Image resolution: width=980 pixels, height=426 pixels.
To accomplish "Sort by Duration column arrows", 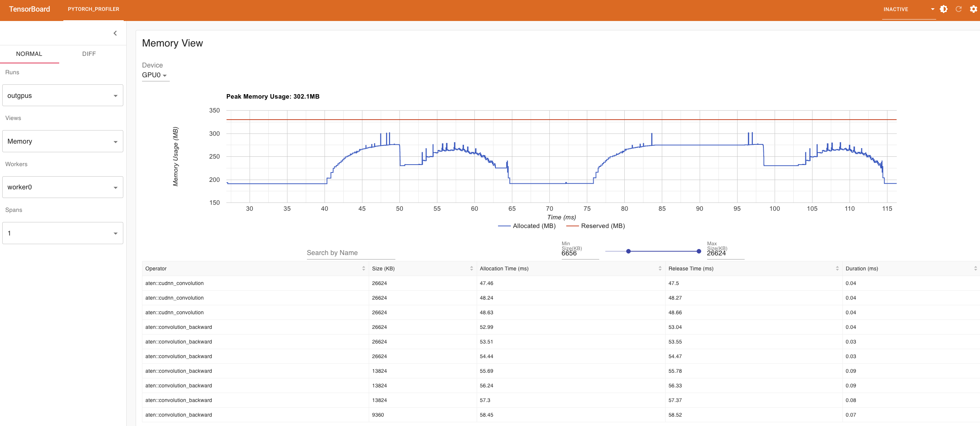I will (976, 268).
